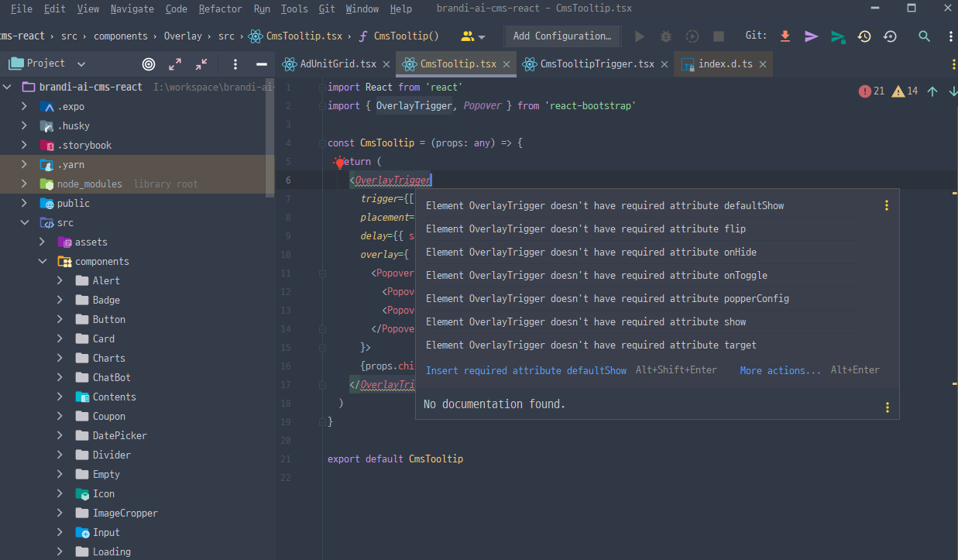Collapse the components folder
This screenshot has width=958, height=560.
click(x=41, y=261)
